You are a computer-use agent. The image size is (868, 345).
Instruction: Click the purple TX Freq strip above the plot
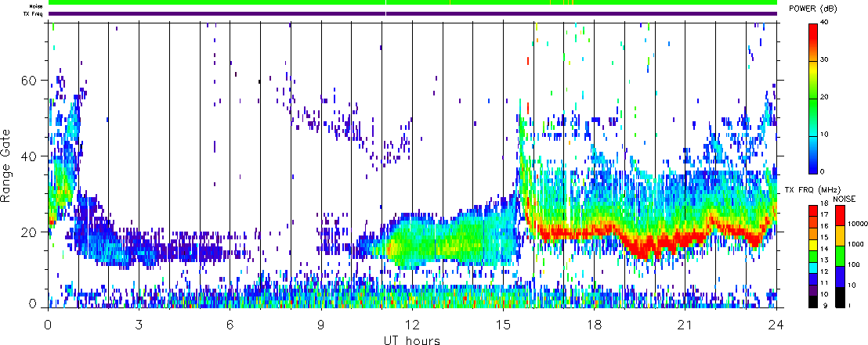(x=412, y=13)
